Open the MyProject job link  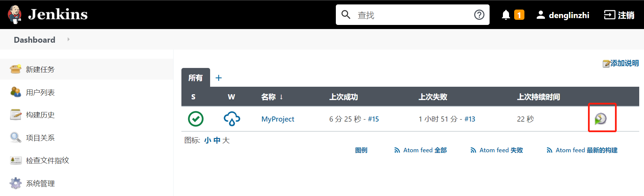[278, 119]
